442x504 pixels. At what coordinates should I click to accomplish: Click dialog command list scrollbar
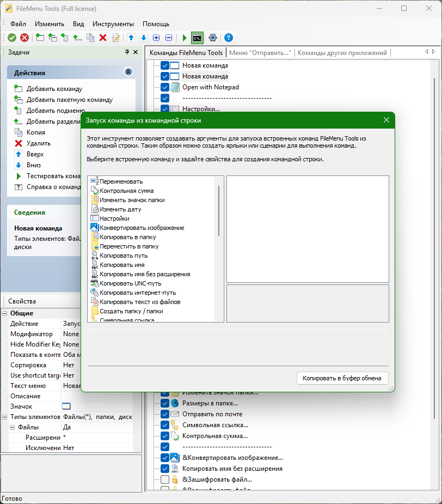coord(219,211)
